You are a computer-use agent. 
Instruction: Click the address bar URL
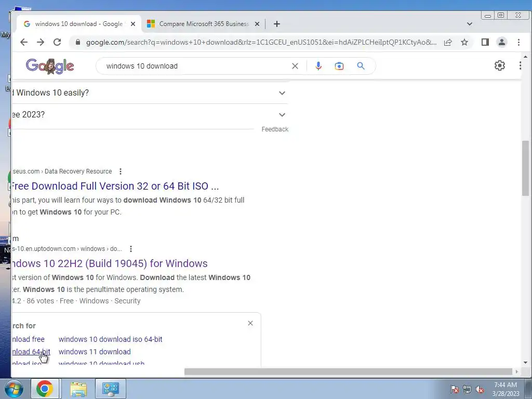[x=261, y=42]
